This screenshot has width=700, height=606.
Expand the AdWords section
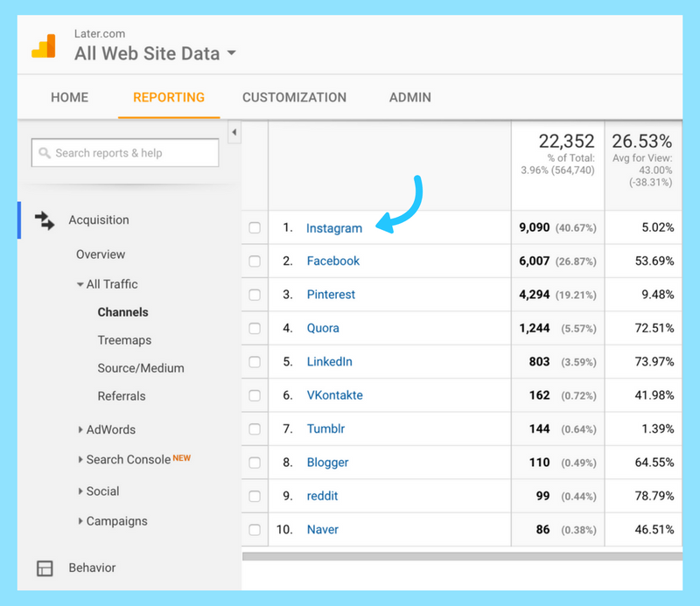point(80,429)
